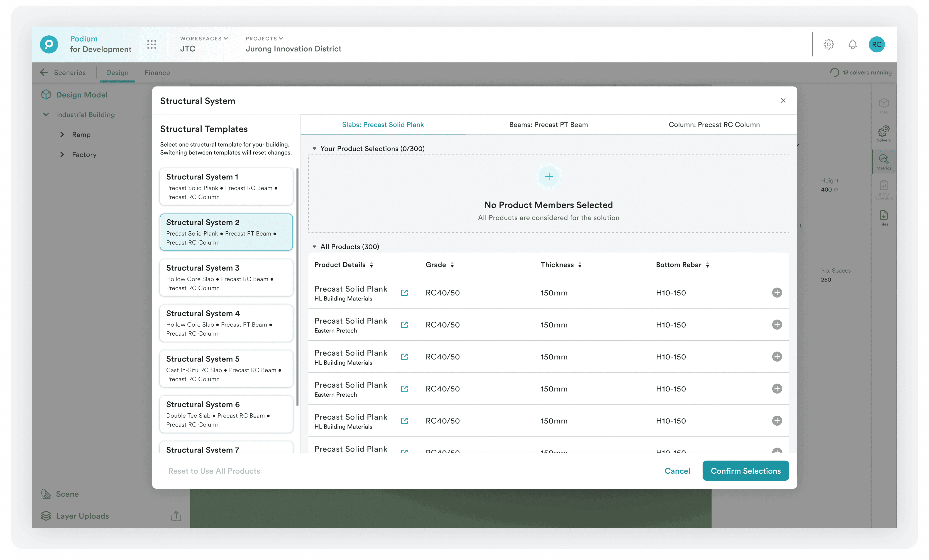The width and height of the screenshot is (929, 560).
Task: Collapse the All Products section
Action: (x=314, y=247)
